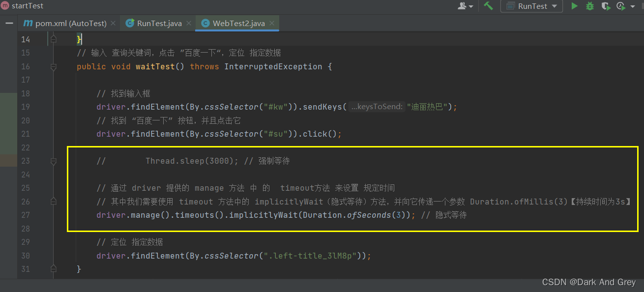644x292 pixels.
Task: Start debugging with the green bug icon
Action: tap(590, 6)
